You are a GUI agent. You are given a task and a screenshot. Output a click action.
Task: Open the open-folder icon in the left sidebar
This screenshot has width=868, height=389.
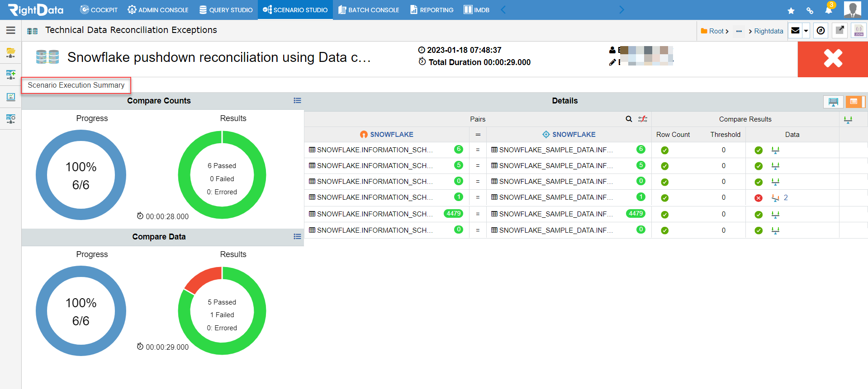click(11, 52)
